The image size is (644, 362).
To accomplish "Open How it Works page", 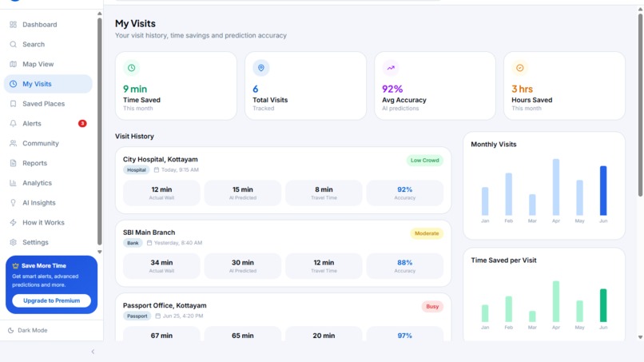I will click(x=48, y=222).
